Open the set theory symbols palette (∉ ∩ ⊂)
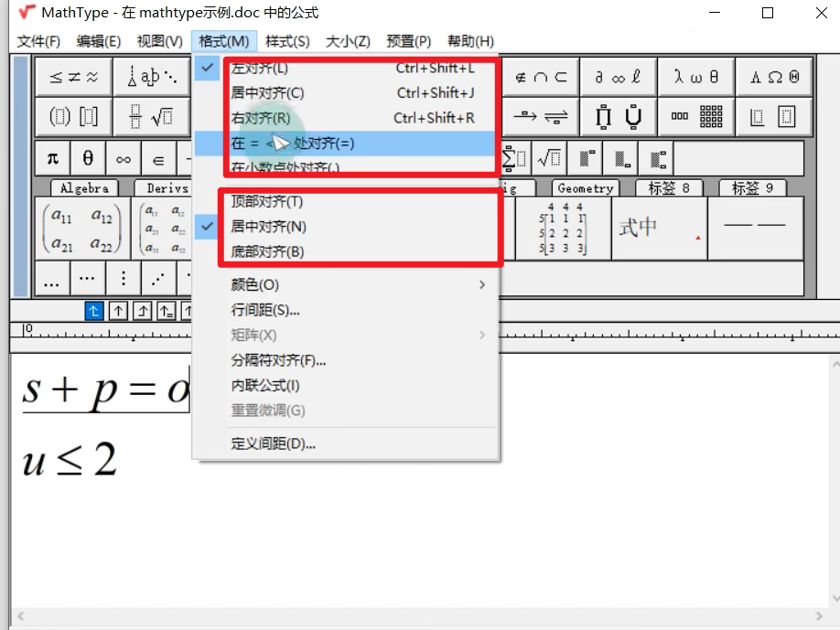The width and height of the screenshot is (840, 630). point(540,77)
